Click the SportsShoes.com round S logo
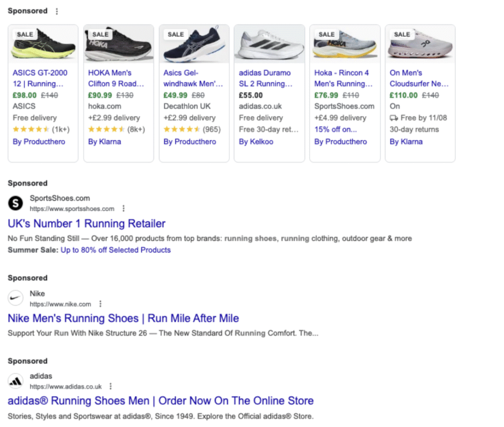504x427 pixels. click(x=15, y=203)
